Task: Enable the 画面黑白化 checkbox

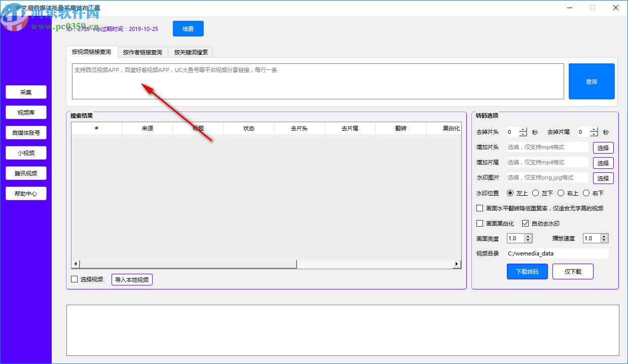Action: pos(480,224)
